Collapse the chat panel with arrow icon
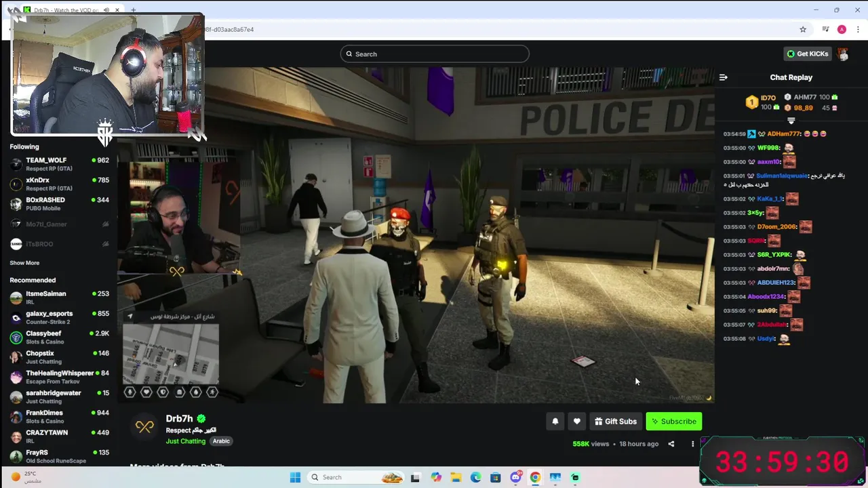The width and height of the screenshot is (868, 488). (723, 77)
